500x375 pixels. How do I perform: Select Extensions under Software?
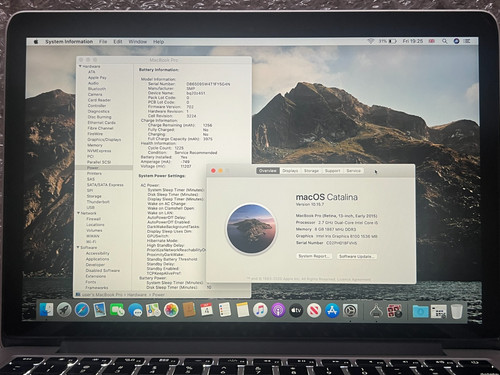96,276
